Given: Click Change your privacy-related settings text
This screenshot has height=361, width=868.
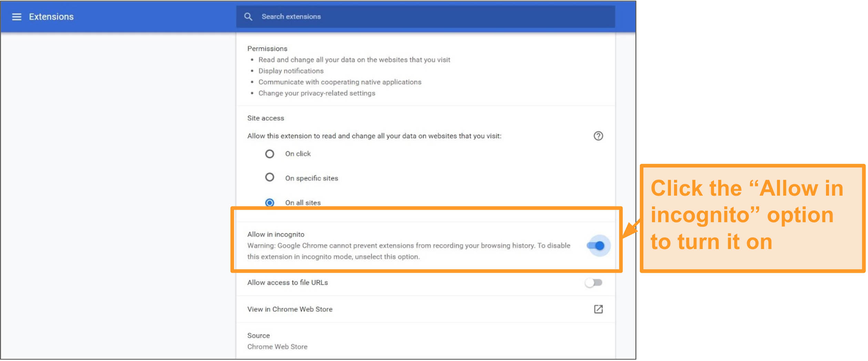Looking at the screenshot, I should point(317,93).
